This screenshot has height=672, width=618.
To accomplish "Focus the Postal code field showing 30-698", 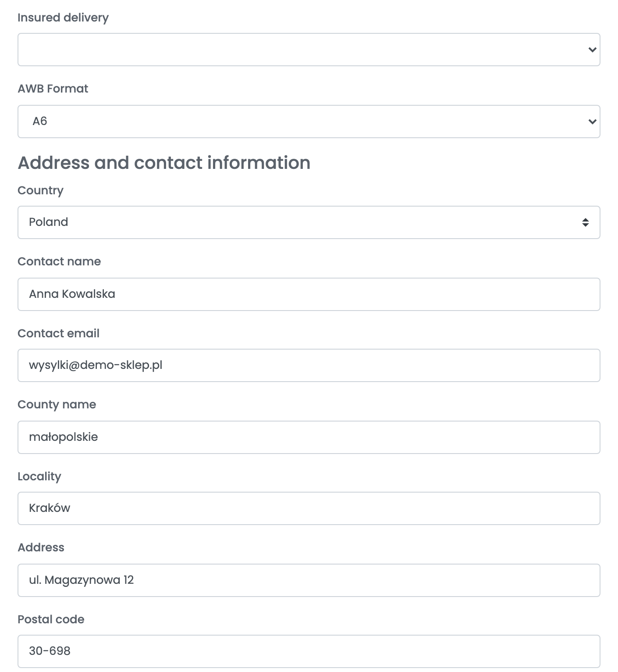I will pos(309,651).
